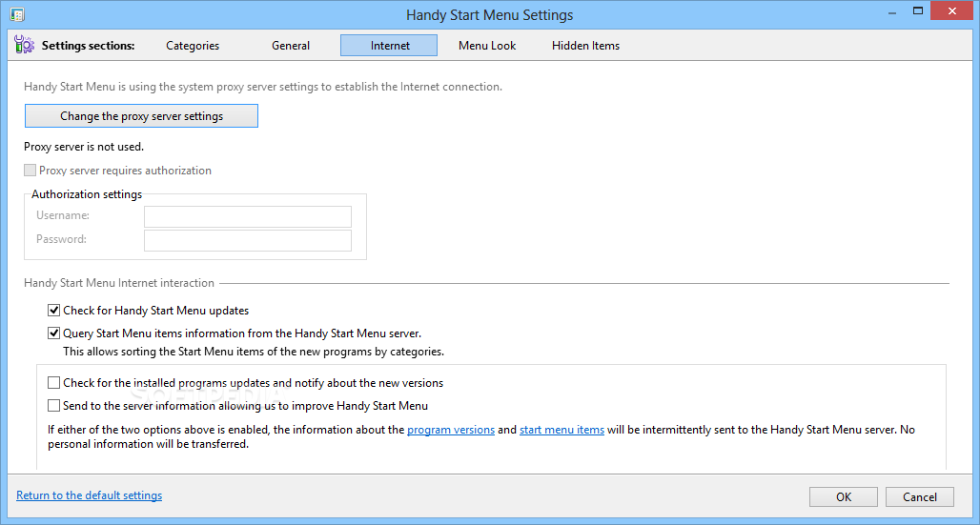The image size is (980, 525).
Task: Open the Categories settings section
Action: pyautogui.click(x=193, y=46)
